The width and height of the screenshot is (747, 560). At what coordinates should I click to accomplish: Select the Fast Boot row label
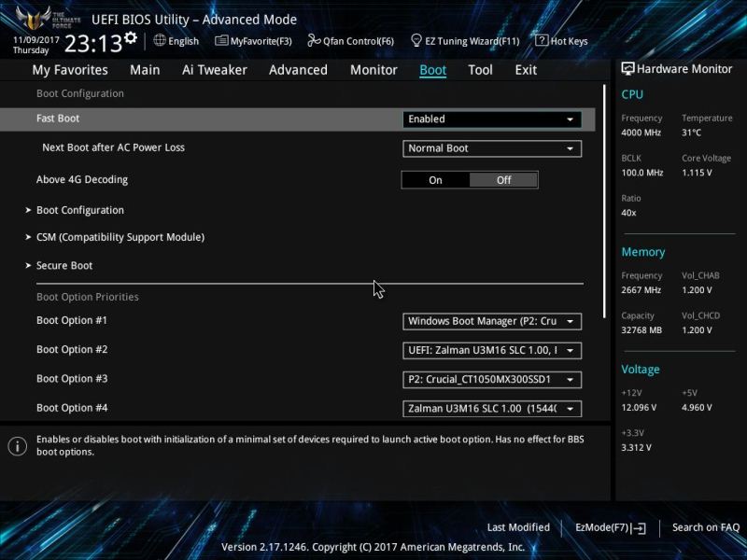[x=58, y=119]
